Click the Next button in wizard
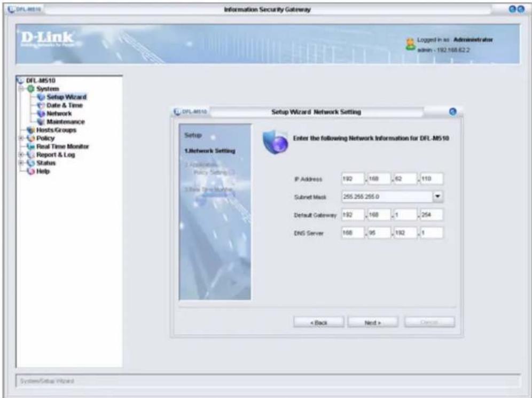Image resolution: width=532 pixels, height=398 pixels. (372, 322)
